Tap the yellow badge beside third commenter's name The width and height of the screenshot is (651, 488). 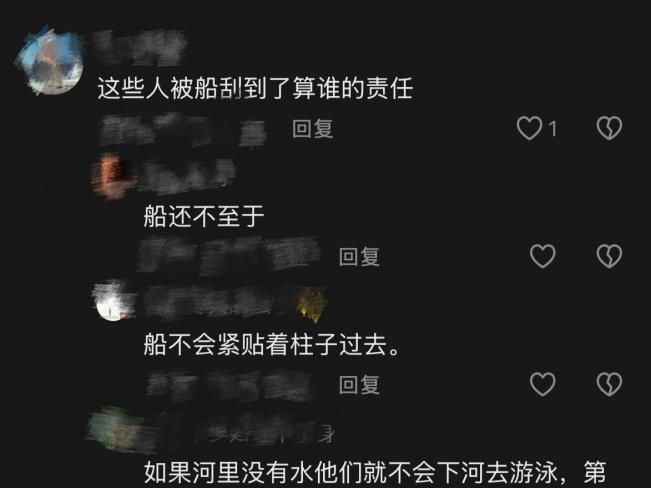point(311,304)
